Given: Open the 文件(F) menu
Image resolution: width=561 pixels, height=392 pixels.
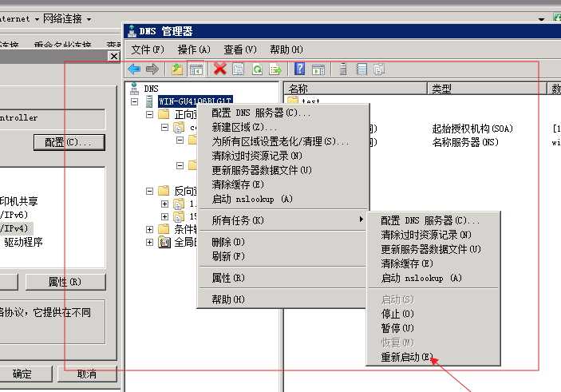Looking at the screenshot, I should click(148, 49).
